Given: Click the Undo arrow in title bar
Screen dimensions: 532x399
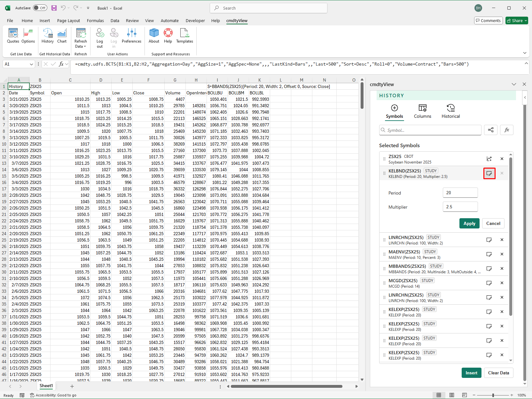Looking at the screenshot, I should (x=63, y=8).
